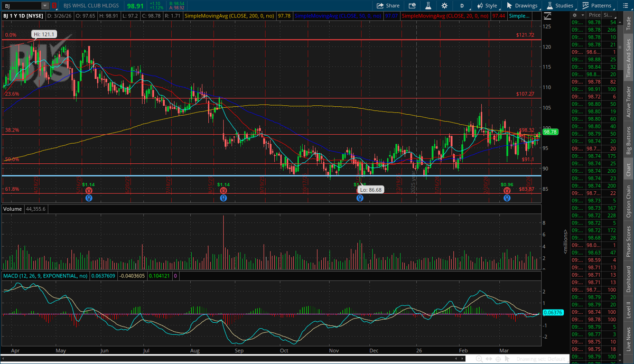Click the Share icon button

click(388, 5)
